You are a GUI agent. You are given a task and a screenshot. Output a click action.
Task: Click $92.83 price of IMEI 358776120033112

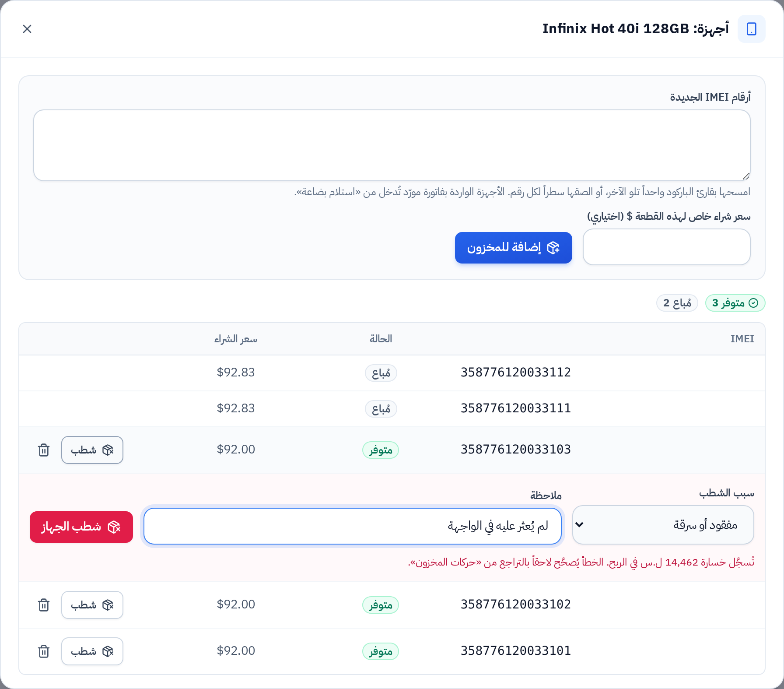coord(236,373)
